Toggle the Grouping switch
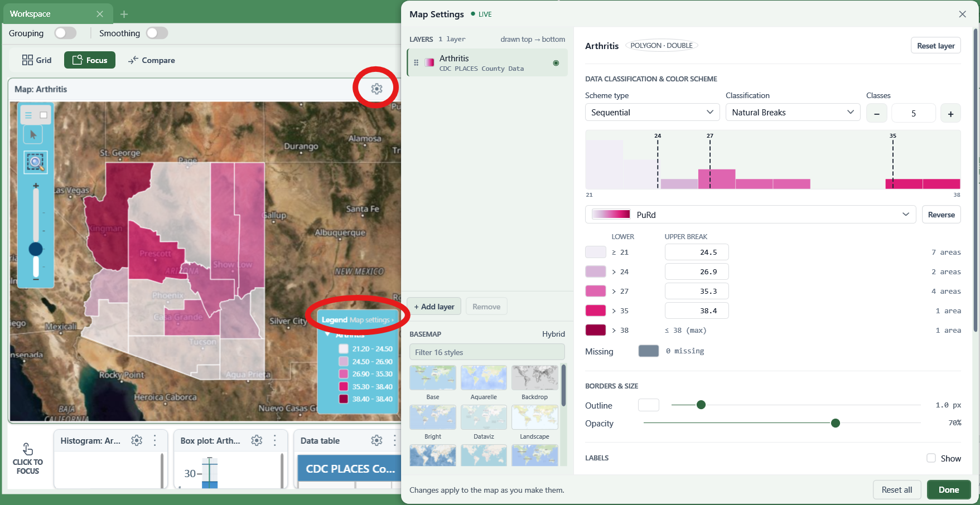 point(65,33)
